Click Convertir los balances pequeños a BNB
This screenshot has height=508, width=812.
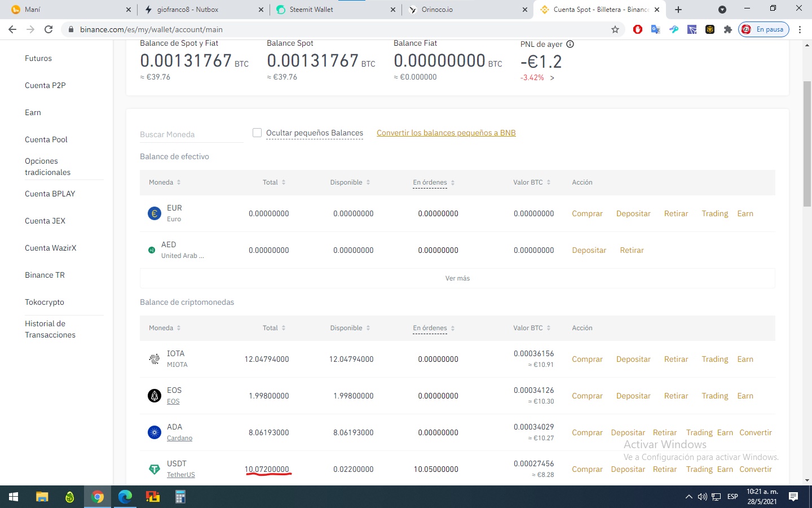coord(446,133)
